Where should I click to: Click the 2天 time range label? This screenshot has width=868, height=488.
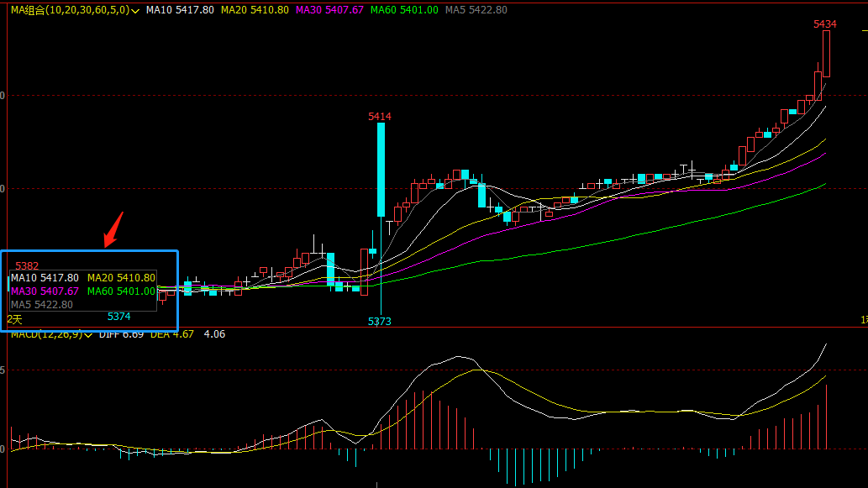click(x=15, y=319)
